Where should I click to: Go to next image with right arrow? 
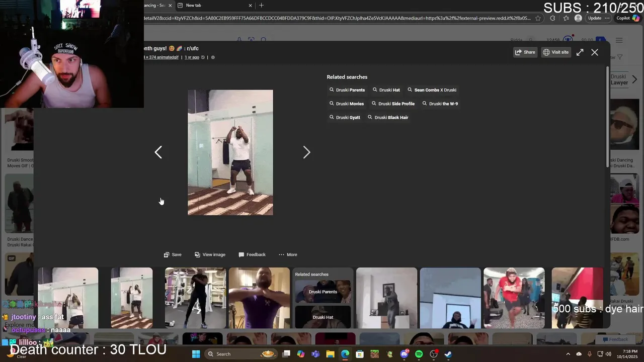tap(306, 152)
